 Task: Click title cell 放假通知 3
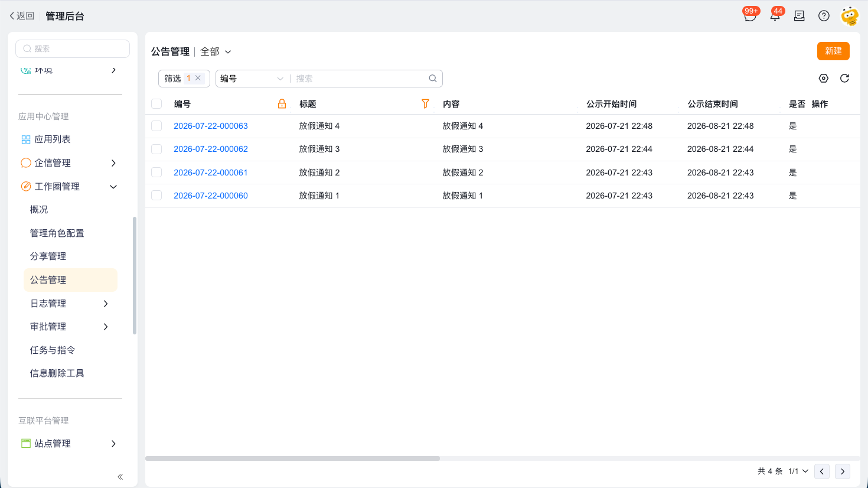[319, 149]
